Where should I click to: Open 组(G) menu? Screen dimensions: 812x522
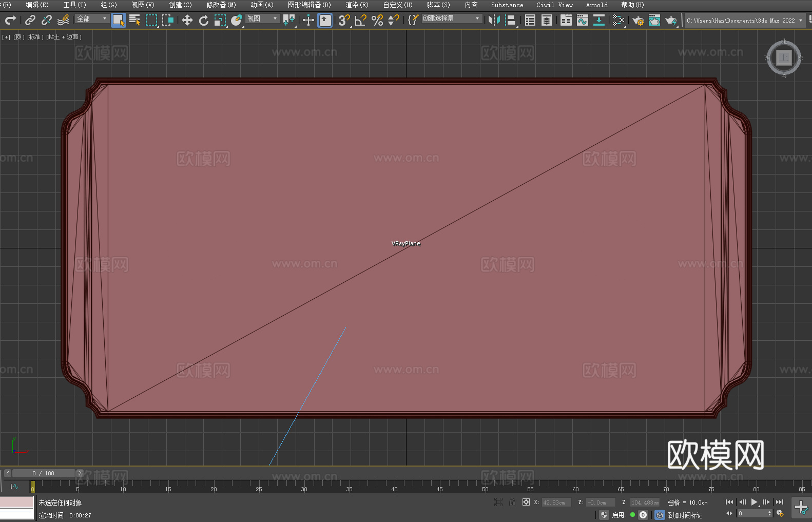point(108,5)
